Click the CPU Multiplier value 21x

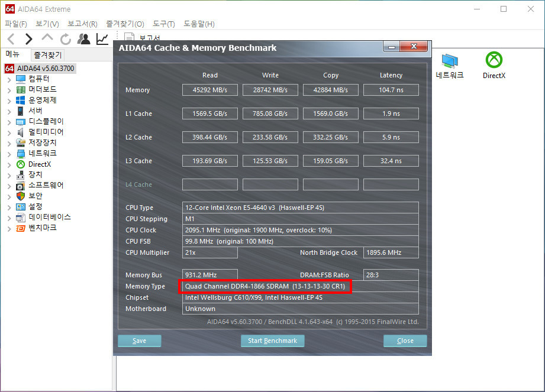pos(210,252)
